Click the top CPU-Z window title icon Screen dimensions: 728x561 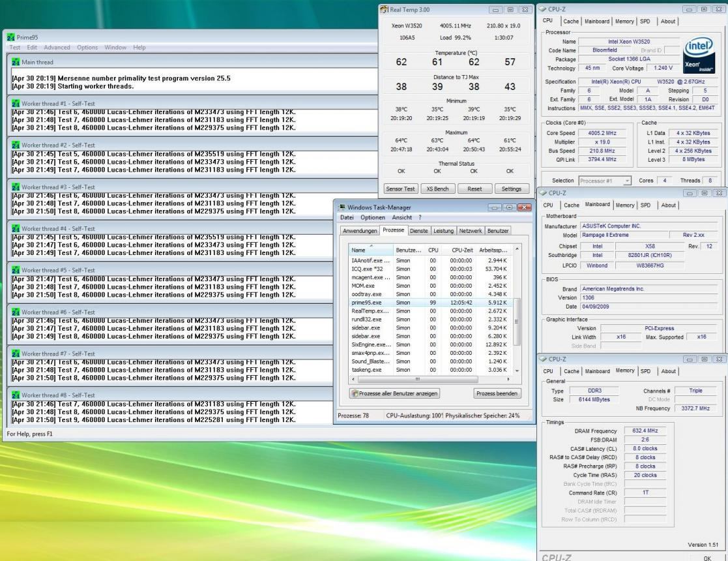tap(542, 9)
